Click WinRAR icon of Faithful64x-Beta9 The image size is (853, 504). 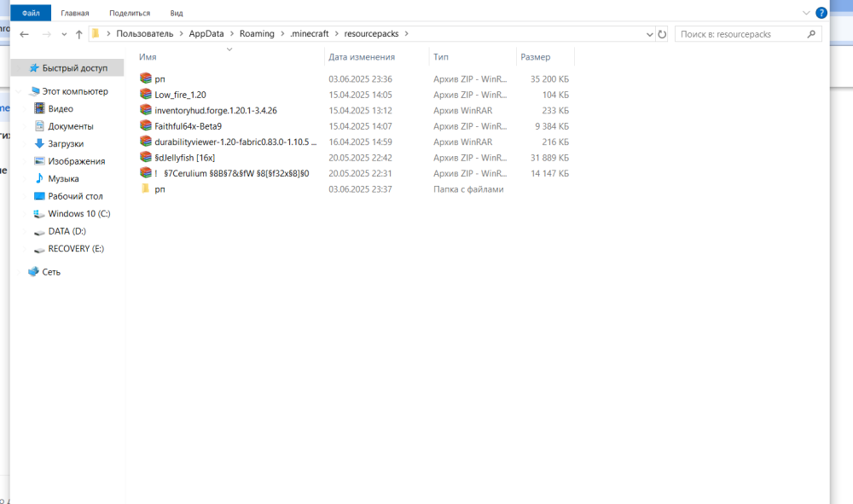point(145,125)
